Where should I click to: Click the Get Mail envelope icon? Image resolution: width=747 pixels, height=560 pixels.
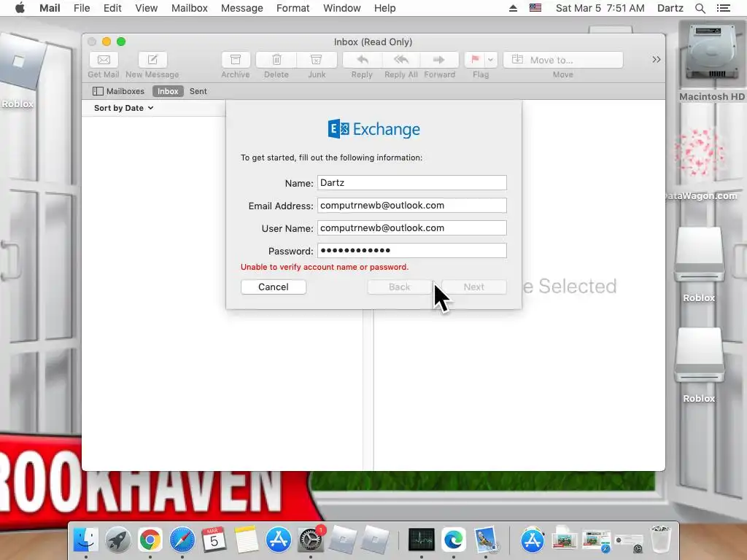pos(104,60)
